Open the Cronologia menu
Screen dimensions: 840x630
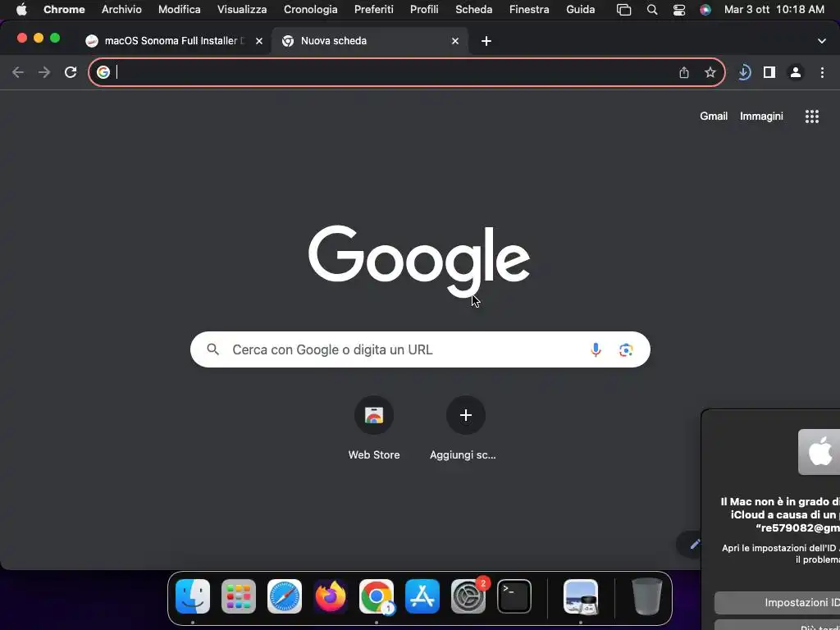pyautogui.click(x=311, y=10)
